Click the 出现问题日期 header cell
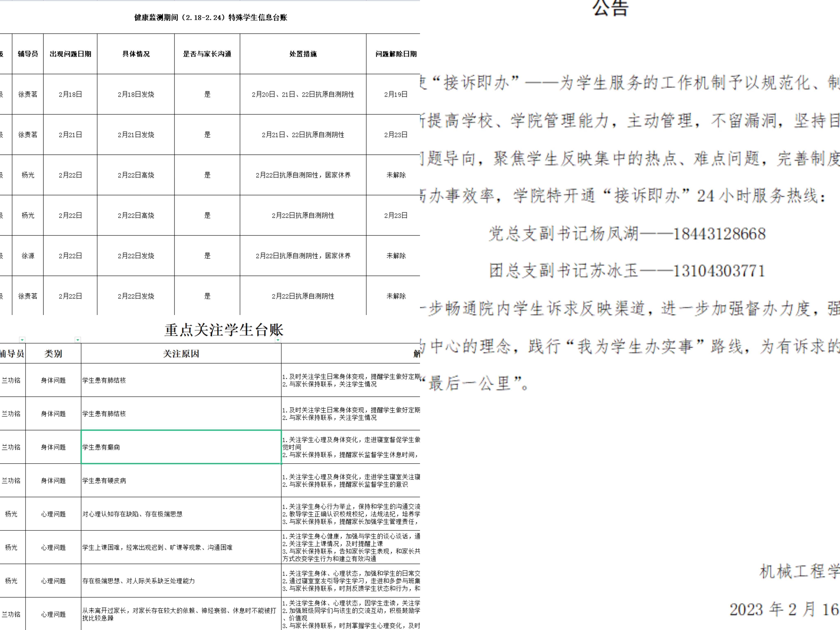 [x=70, y=54]
